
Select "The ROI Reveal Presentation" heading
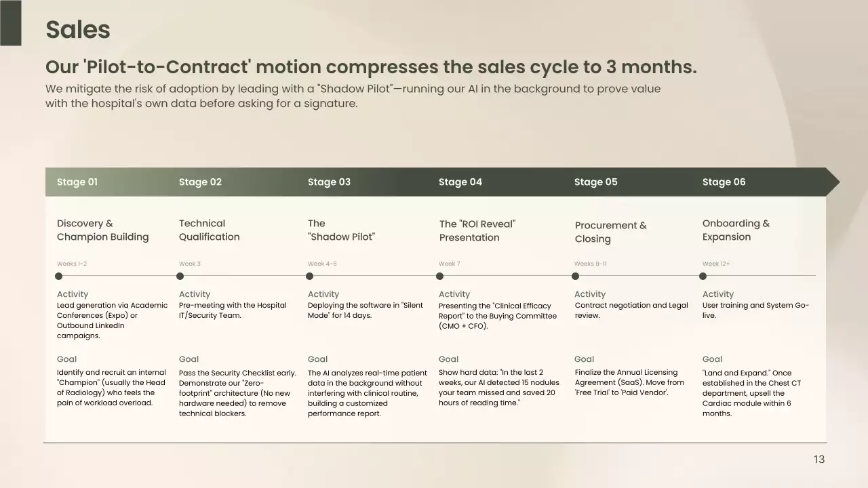point(477,230)
